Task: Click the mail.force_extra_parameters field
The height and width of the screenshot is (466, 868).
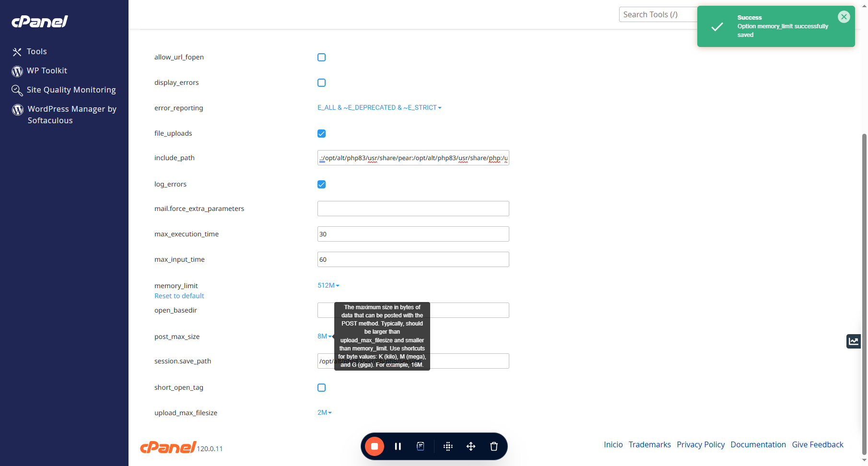Action: [413, 209]
